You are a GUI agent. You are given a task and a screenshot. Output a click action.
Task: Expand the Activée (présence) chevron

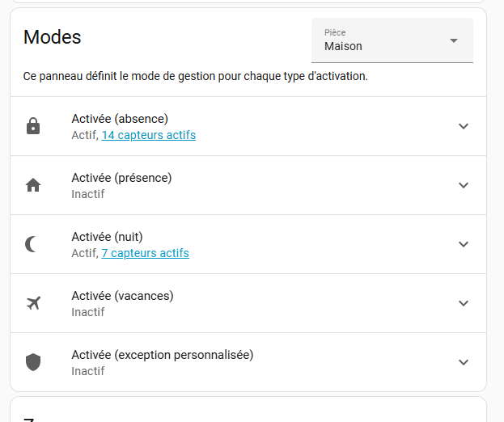coord(463,185)
